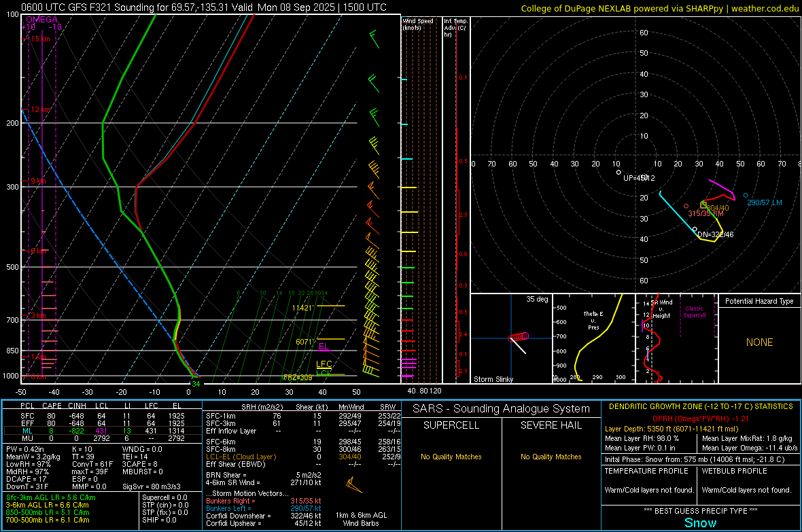Select the SFC parcel row
Image resolution: width=802 pixels, height=532 pixels.
click(x=103, y=416)
